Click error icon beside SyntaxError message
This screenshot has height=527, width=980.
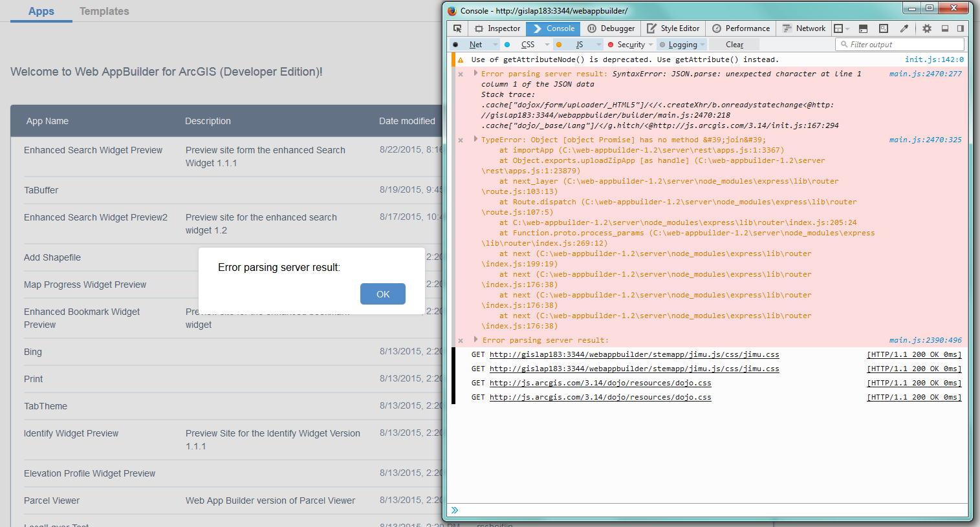461,74
